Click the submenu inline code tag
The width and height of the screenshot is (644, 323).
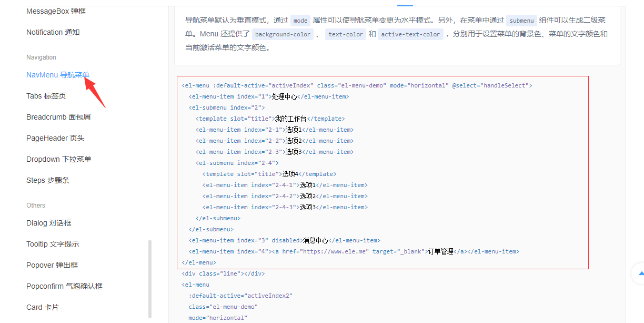click(521, 20)
